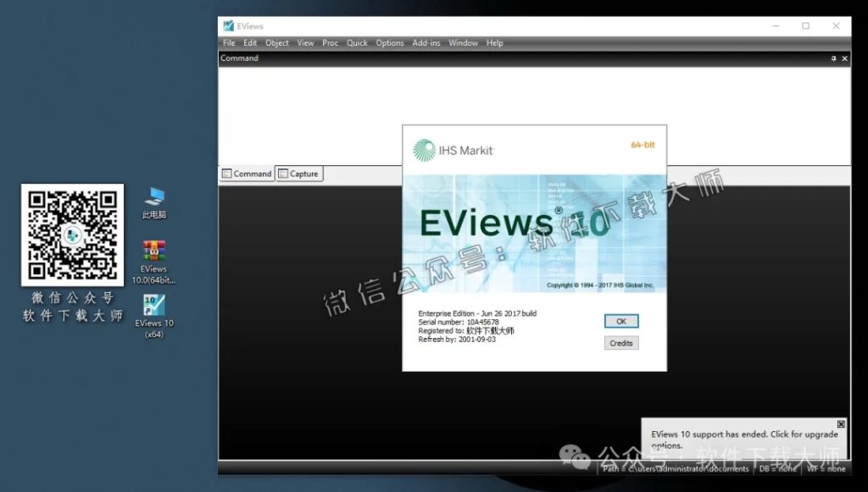This screenshot has height=492, width=868.
Task: Click the EViews icon in the title bar
Action: (x=226, y=25)
